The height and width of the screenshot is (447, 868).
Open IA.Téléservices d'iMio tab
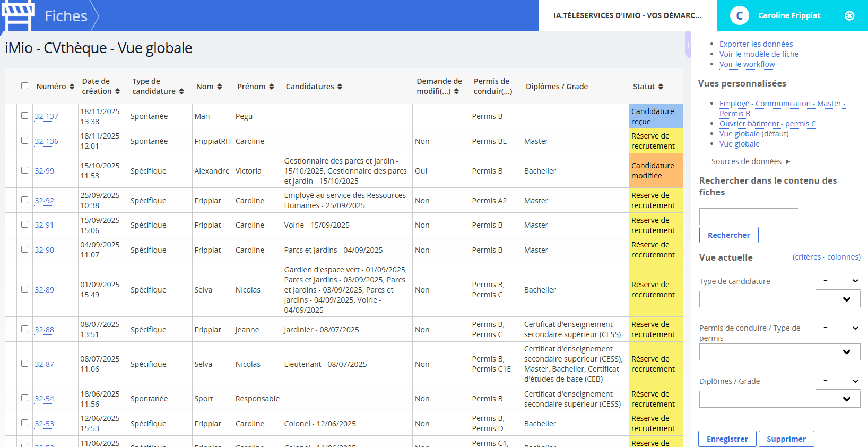[627, 16]
